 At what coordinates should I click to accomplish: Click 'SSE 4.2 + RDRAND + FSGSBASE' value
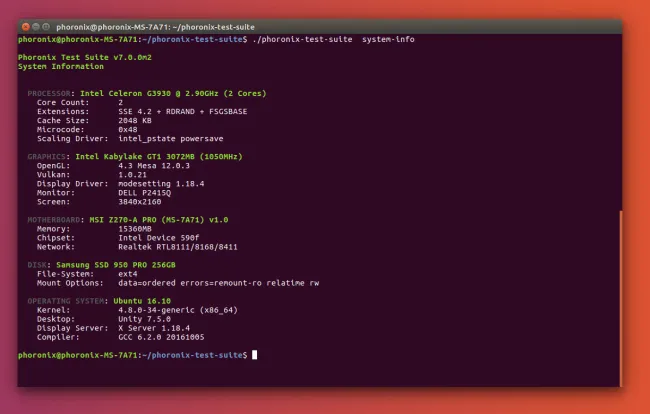point(183,111)
